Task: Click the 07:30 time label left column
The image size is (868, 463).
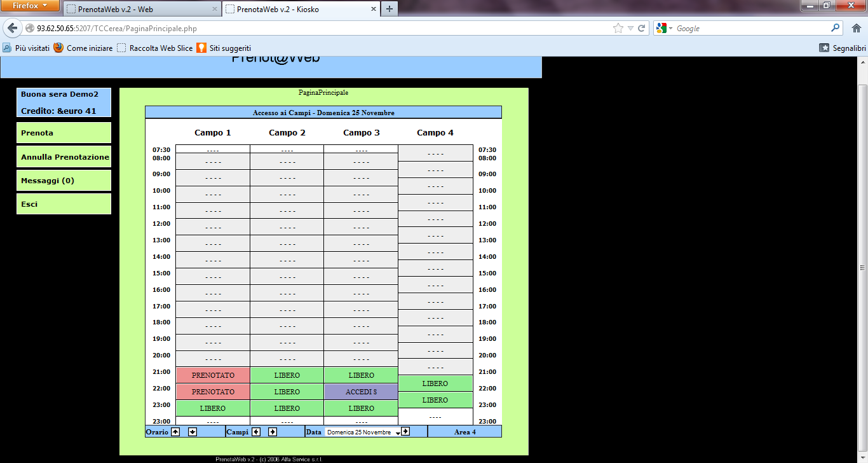Action: point(161,150)
